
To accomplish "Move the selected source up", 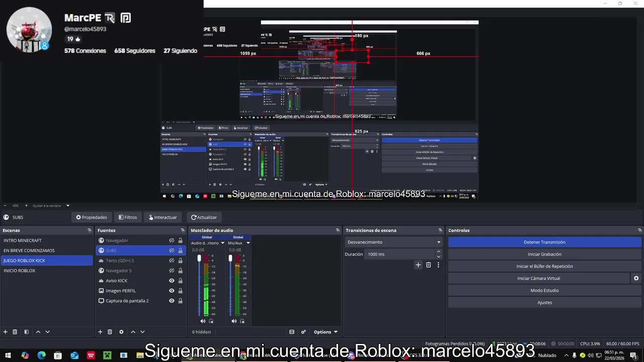I will 133,332.
